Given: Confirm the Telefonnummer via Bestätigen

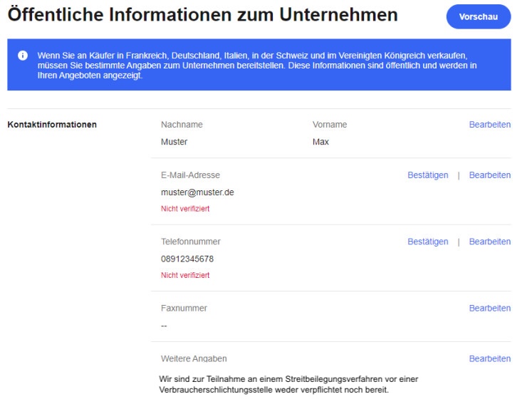Looking at the screenshot, I should (427, 242).
